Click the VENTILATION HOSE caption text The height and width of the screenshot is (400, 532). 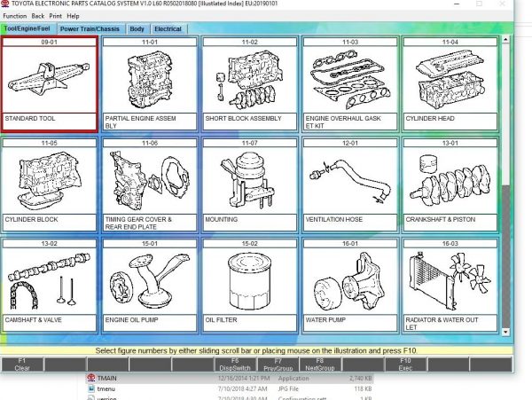(334, 219)
